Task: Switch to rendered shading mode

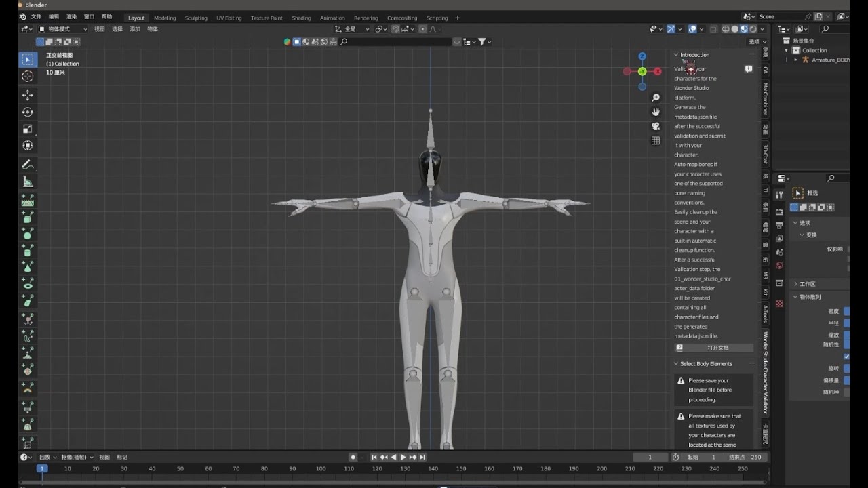Action: tap(753, 29)
